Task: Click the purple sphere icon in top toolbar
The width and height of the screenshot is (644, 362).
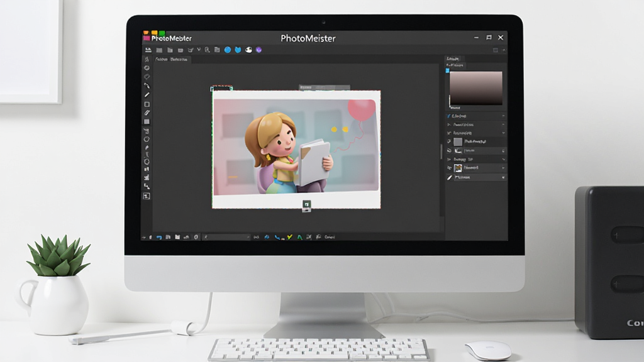Action: (x=258, y=50)
